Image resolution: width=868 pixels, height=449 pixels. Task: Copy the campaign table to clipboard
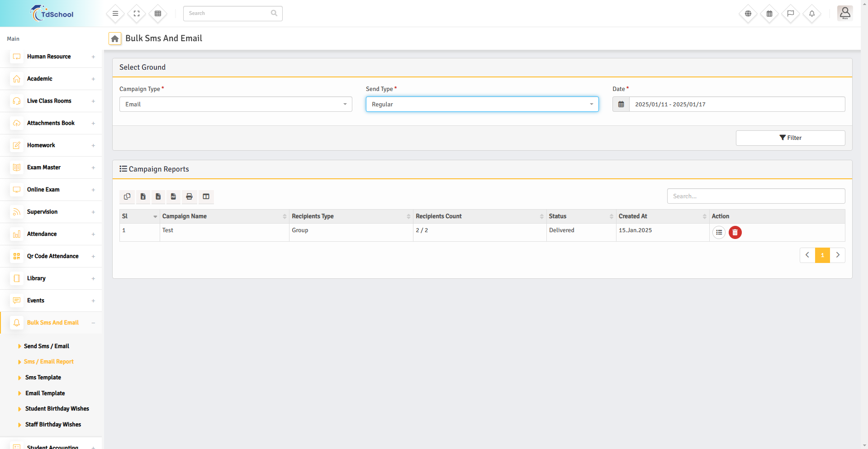pyautogui.click(x=127, y=196)
